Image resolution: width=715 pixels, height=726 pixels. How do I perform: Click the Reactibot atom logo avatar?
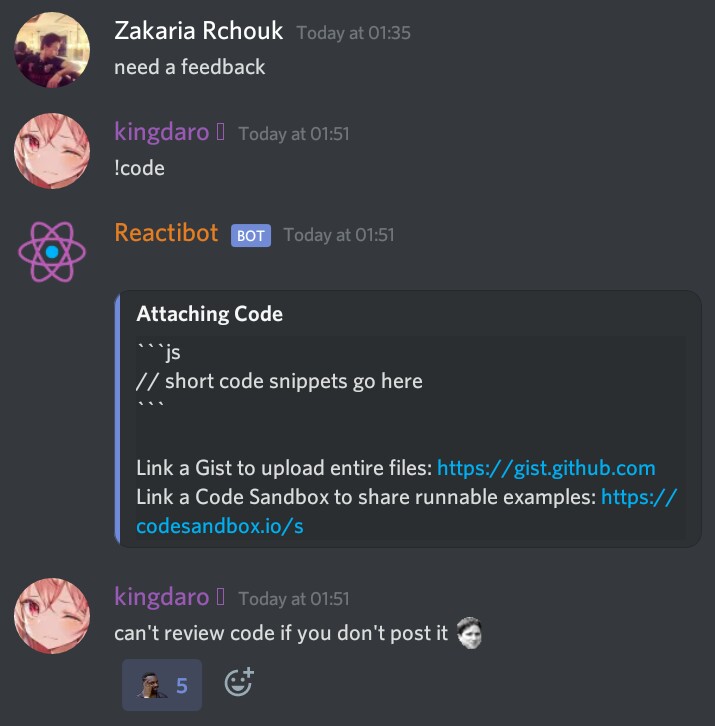click(52, 252)
